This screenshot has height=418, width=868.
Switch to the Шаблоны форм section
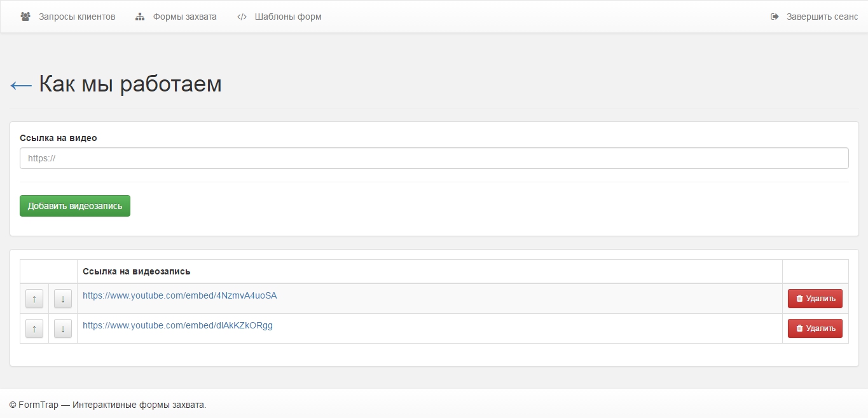point(288,17)
